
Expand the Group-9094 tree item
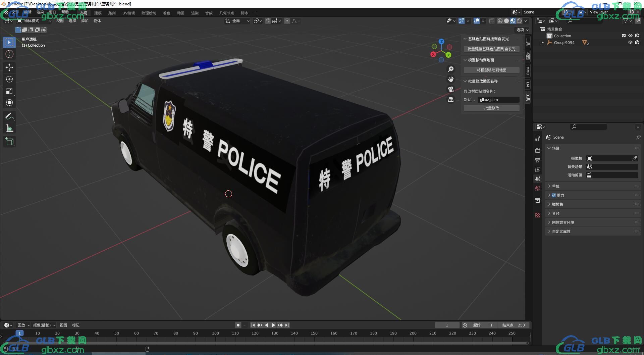pos(542,43)
